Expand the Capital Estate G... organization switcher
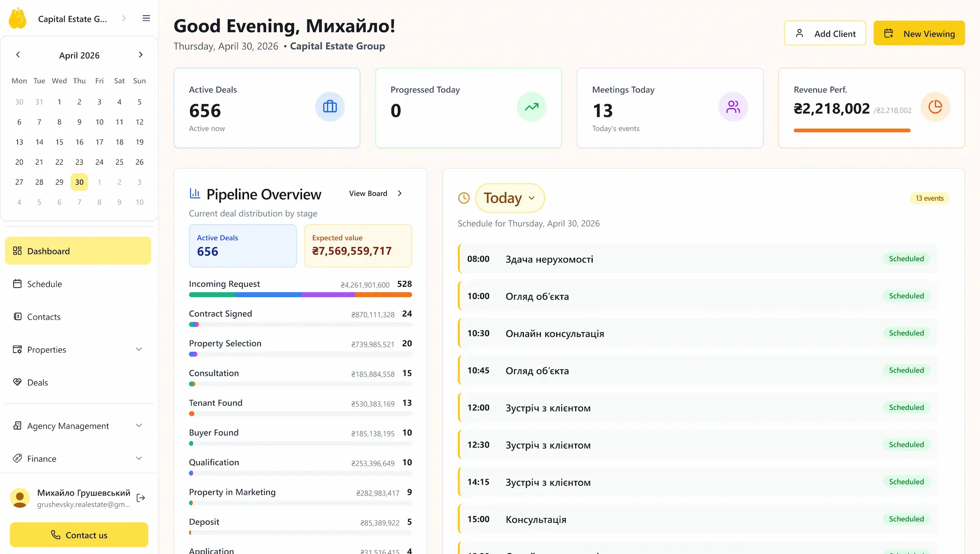 tap(124, 18)
